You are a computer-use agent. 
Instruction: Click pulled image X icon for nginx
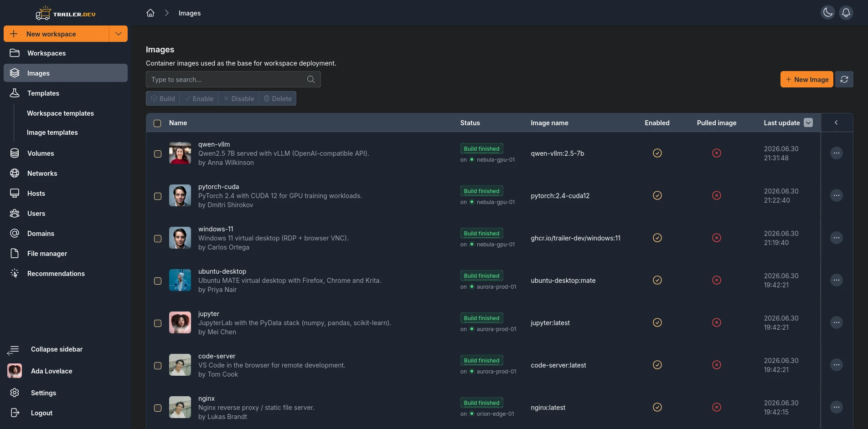click(x=717, y=407)
